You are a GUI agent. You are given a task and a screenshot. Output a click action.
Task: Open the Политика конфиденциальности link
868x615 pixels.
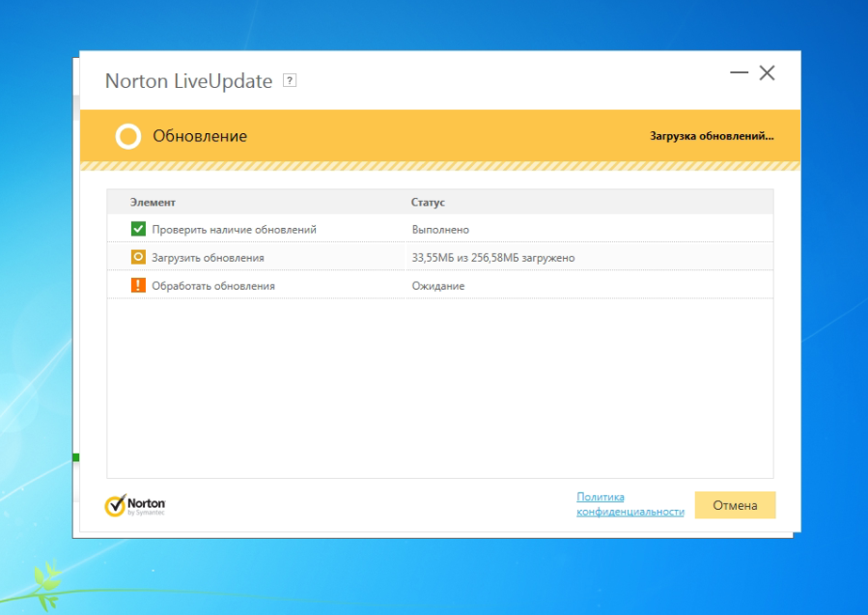click(x=630, y=504)
